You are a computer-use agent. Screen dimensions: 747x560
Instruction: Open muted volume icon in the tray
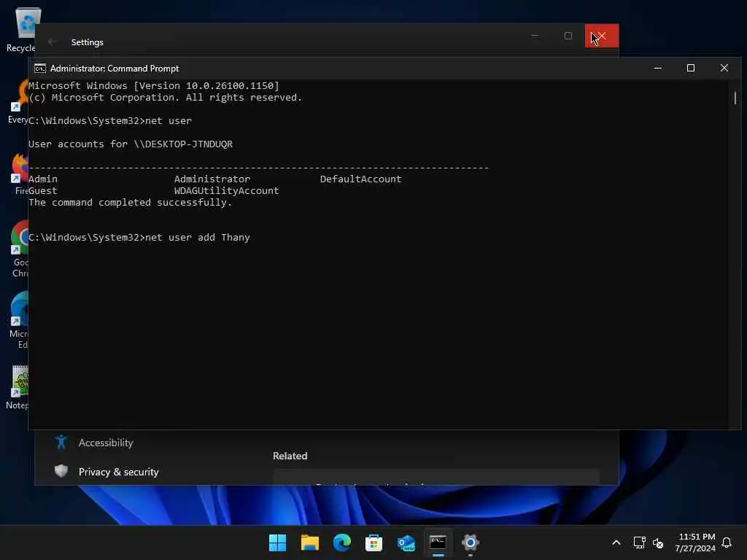(658, 542)
